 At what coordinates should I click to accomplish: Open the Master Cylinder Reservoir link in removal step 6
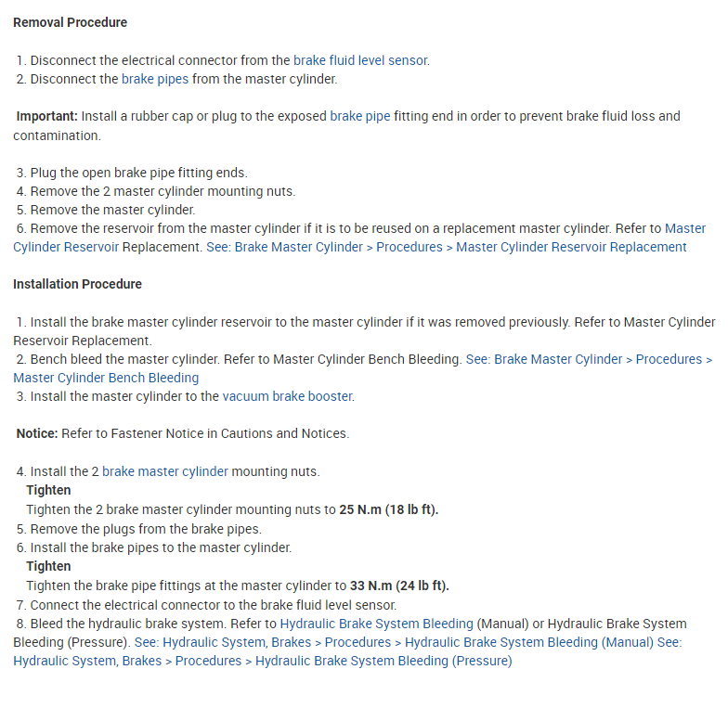click(x=685, y=228)
